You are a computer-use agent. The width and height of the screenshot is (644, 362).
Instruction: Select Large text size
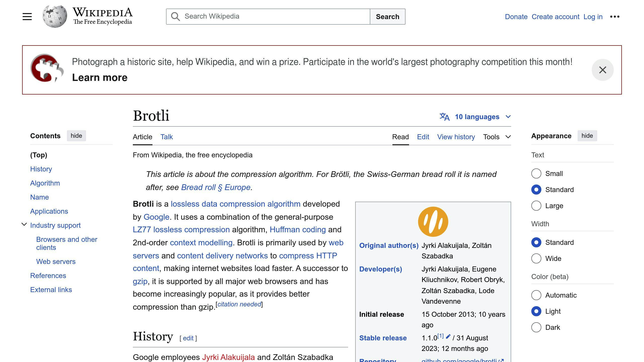click(x=536, y=206)
